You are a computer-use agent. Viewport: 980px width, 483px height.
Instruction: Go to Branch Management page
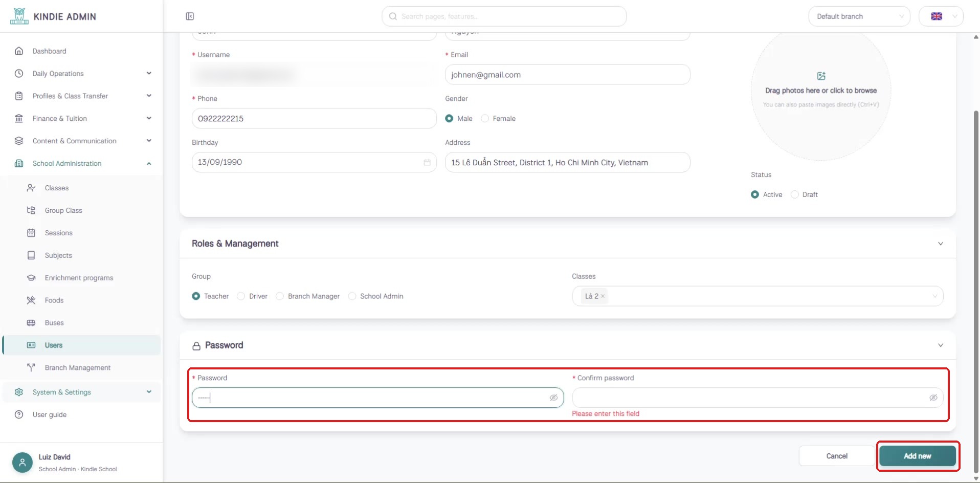(78, 368)
